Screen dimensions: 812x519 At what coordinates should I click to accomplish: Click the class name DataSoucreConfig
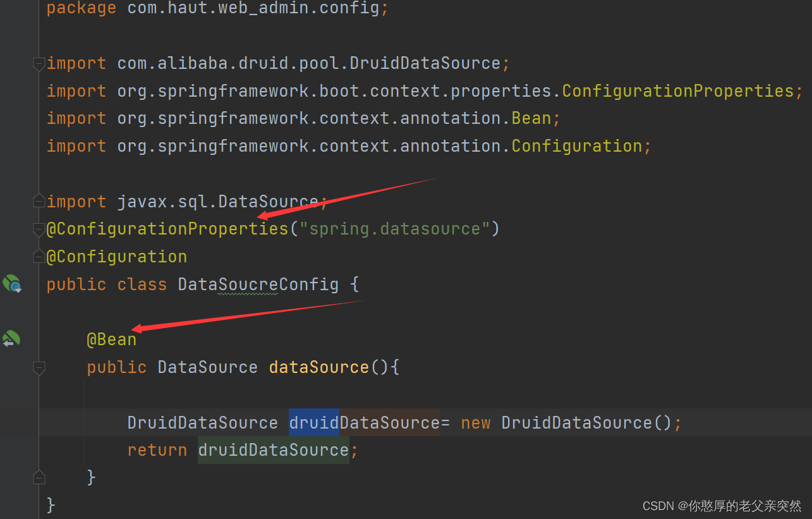pos(258,284)
